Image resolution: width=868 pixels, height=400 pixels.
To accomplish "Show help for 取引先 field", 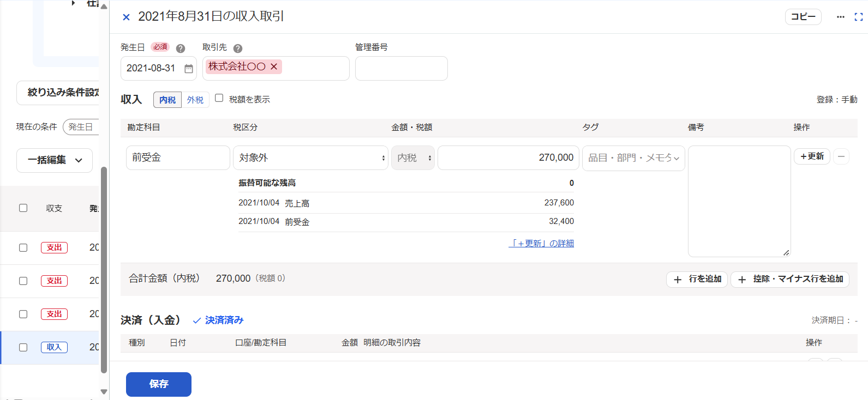I will [238, 49].
